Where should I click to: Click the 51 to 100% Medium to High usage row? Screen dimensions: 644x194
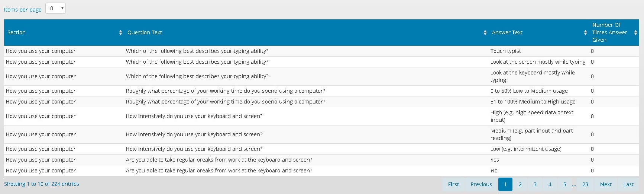[x=533, y=102]
